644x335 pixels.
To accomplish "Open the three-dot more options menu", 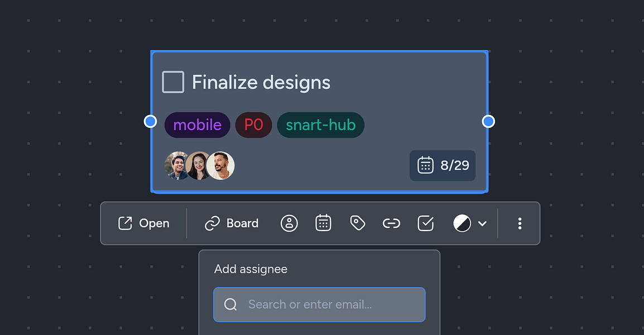I will [x=520, y=223].
